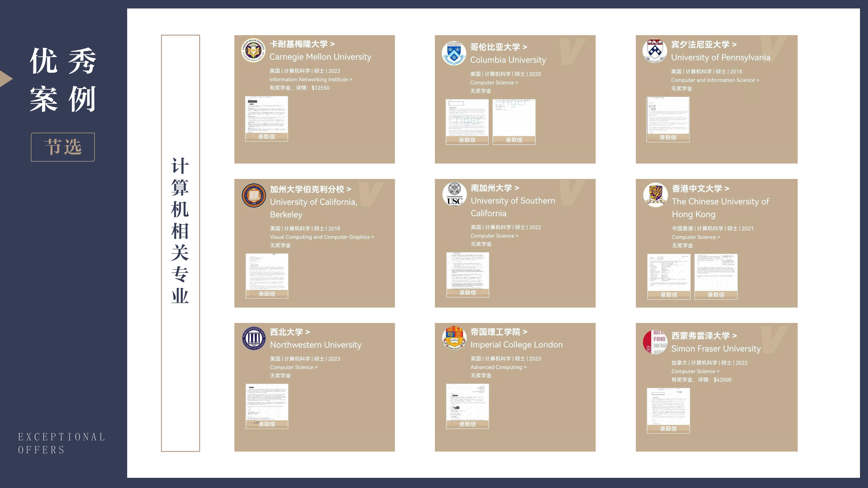This screenshot has width=868, height=488.
Task: Open Imperial College London admission letter thumbnail
Action: (x=467, y=406)
